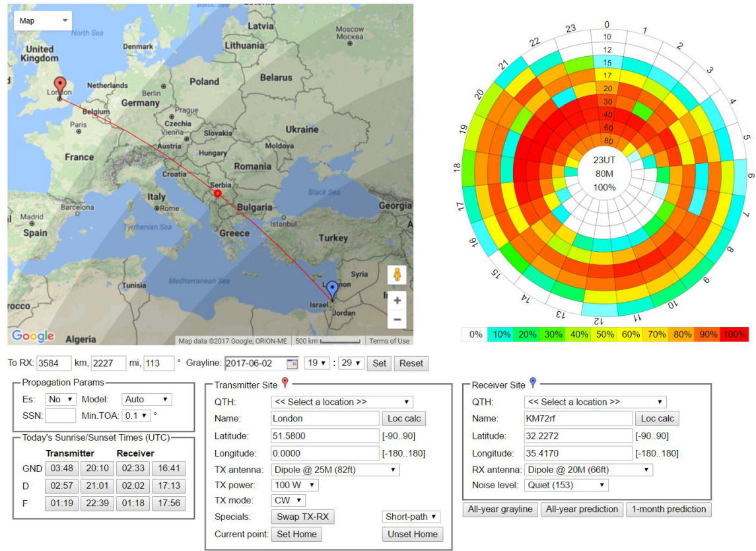Click the blue receiver marker over Israel
The height and width of the screenshot is (551, 756).
click(332, 289)
